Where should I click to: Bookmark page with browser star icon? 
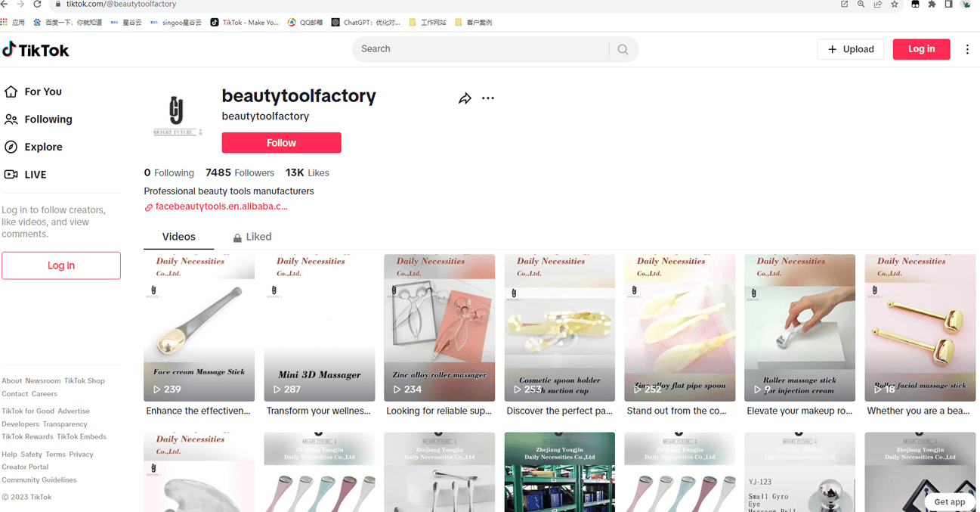tap(895, 5)
